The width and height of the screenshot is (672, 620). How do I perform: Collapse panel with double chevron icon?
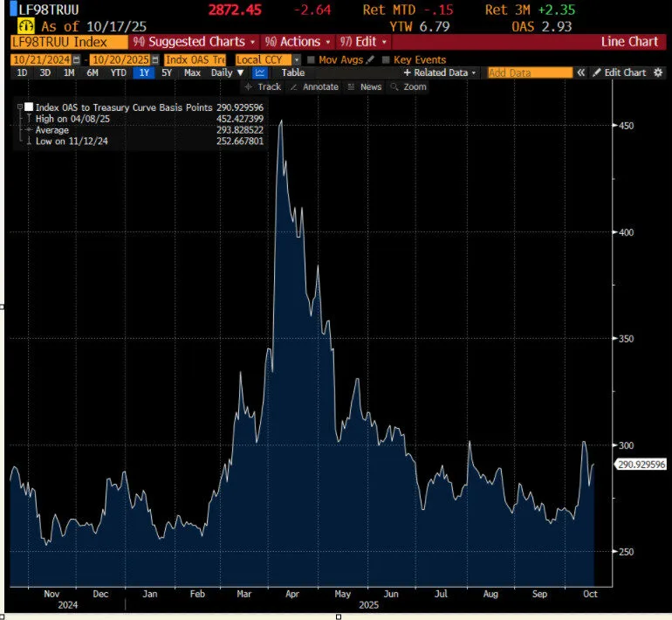pyautogui.click(x=580, y=72)
